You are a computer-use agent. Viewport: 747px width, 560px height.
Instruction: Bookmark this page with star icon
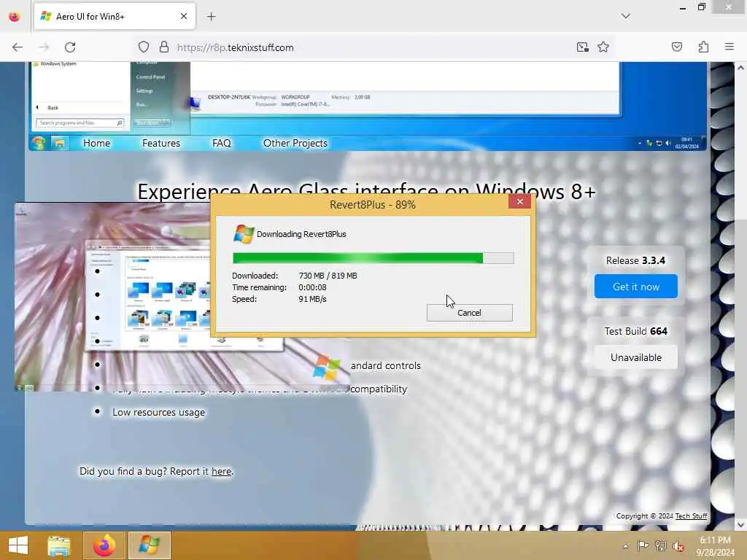point(603,47)
